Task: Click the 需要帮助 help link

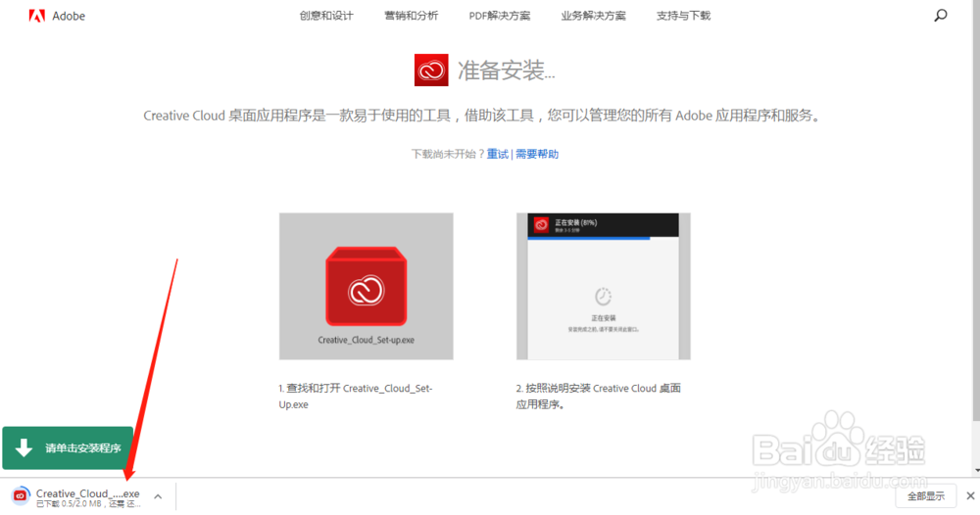Action: click(537, 154)
